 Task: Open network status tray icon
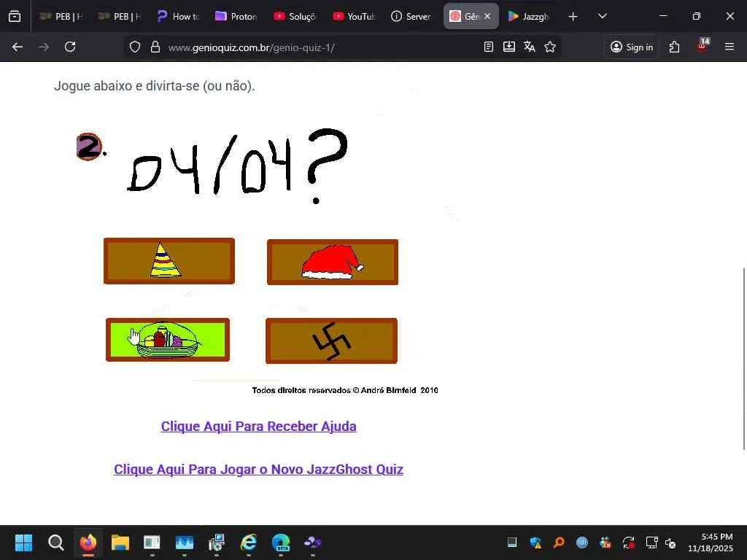click(x=651, y=542)
